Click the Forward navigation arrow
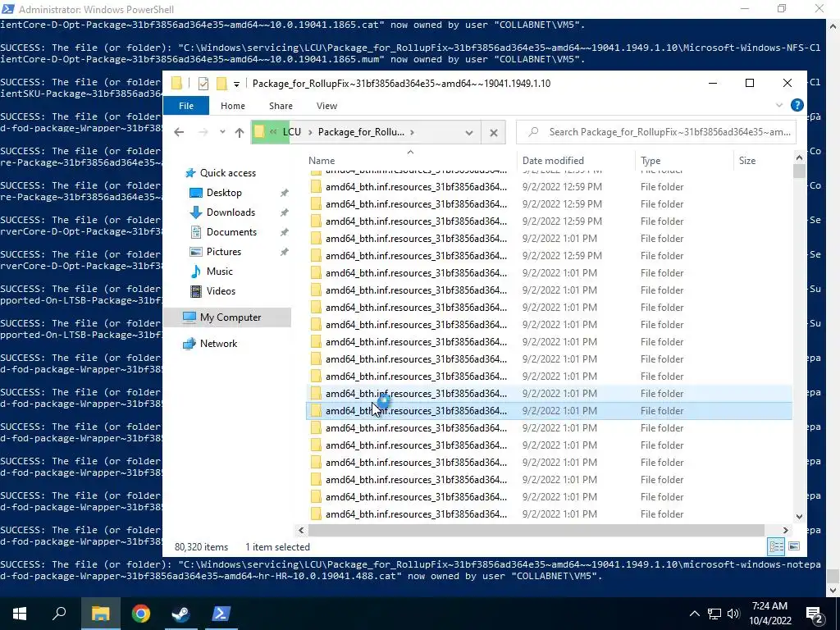 click(203, 132)
